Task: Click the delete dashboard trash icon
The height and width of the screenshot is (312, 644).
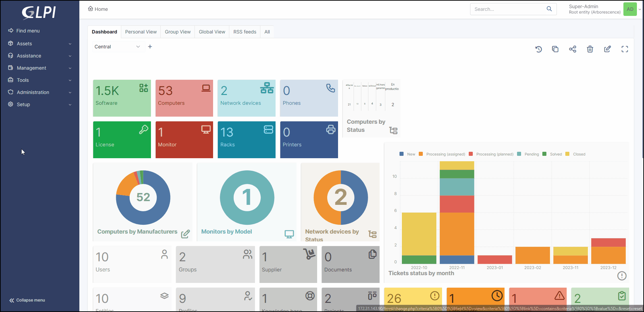Action: 590,49
